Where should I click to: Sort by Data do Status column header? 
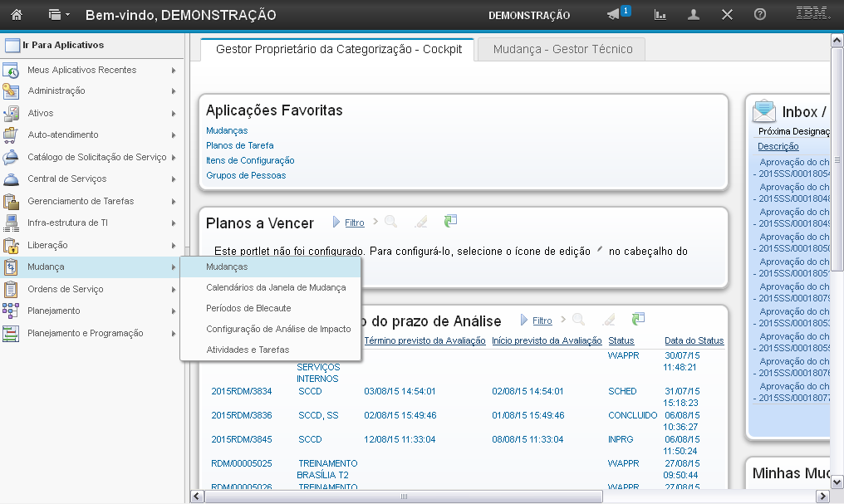coord(694,340)
